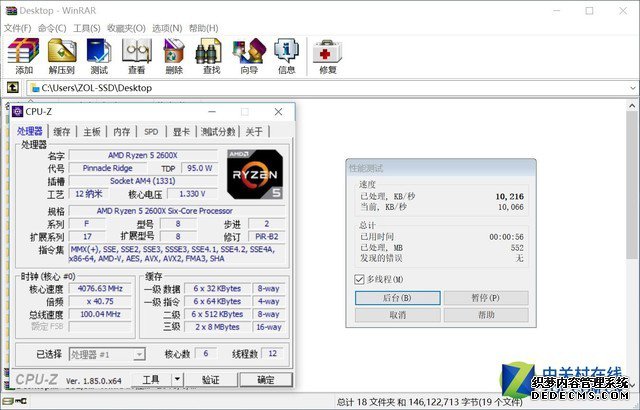Switch to the Memory (内存) tab
Viewport: 640px width, 410px height.
point(122,131)
